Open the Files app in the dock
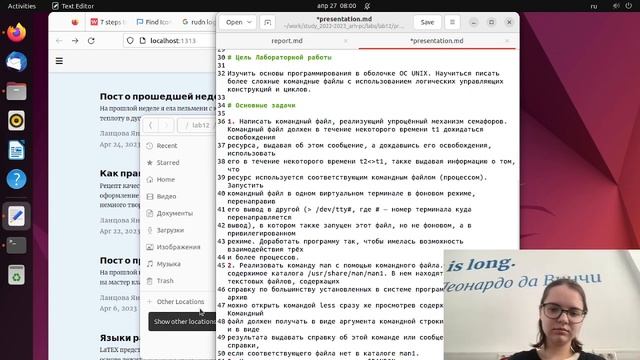The height and width of the screenshot is (360, 640). [16, 91]
